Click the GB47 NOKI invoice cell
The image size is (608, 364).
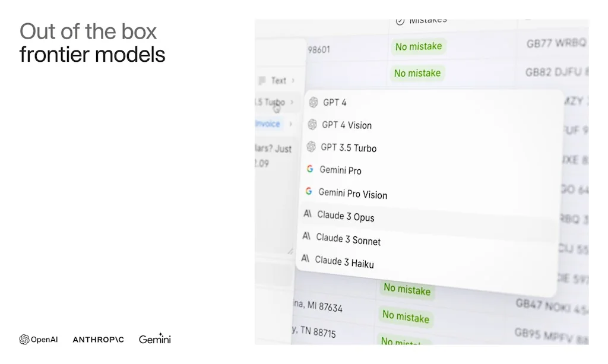click(x=540, y=306)
